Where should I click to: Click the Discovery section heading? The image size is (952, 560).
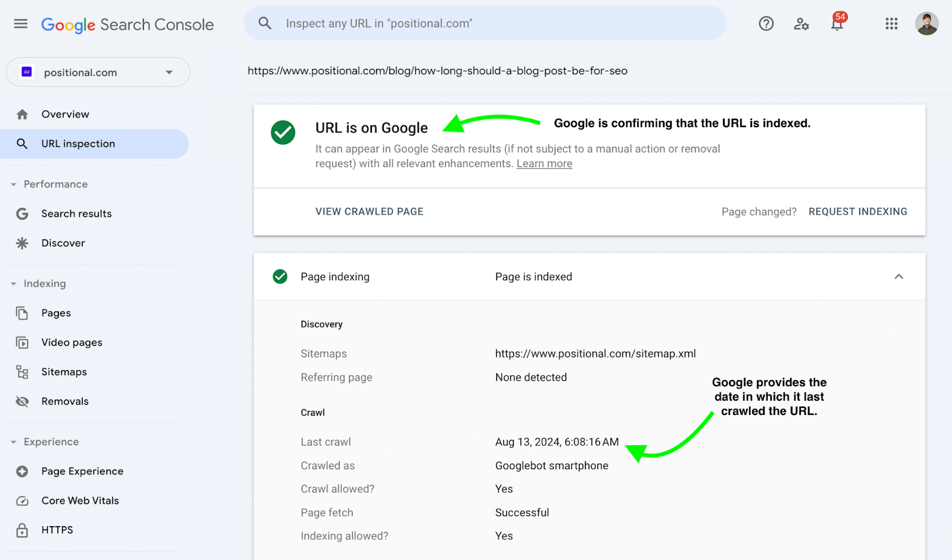click(x=321, y=324)
